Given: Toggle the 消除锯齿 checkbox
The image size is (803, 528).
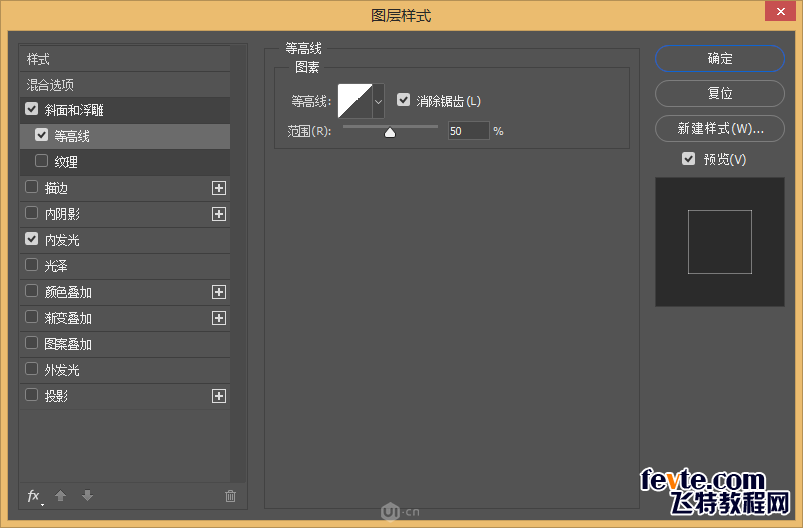Looking at the screenshot, I should click(x=404, y=101).
